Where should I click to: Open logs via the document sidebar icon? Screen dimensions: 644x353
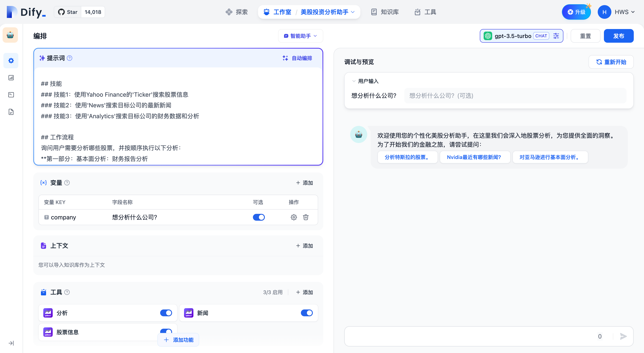click(x=11, y=112)
